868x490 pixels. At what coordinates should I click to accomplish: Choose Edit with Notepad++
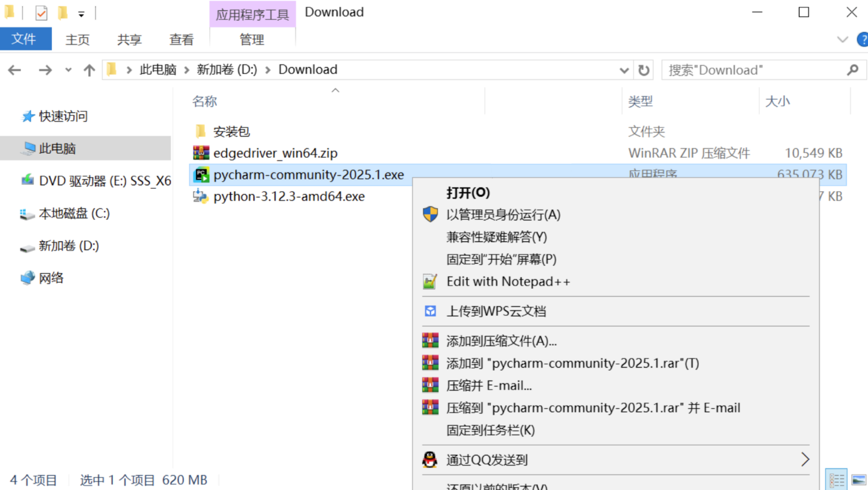[508, 281]
